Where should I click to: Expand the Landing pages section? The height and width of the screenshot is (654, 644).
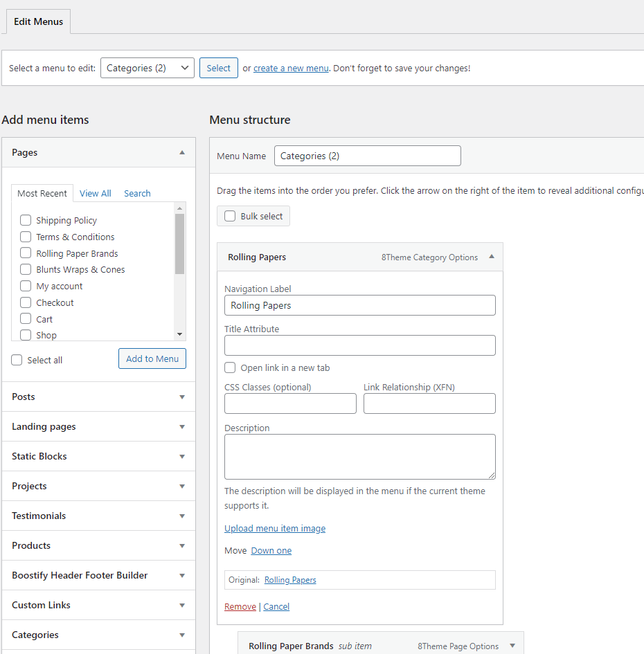[182, 427]
